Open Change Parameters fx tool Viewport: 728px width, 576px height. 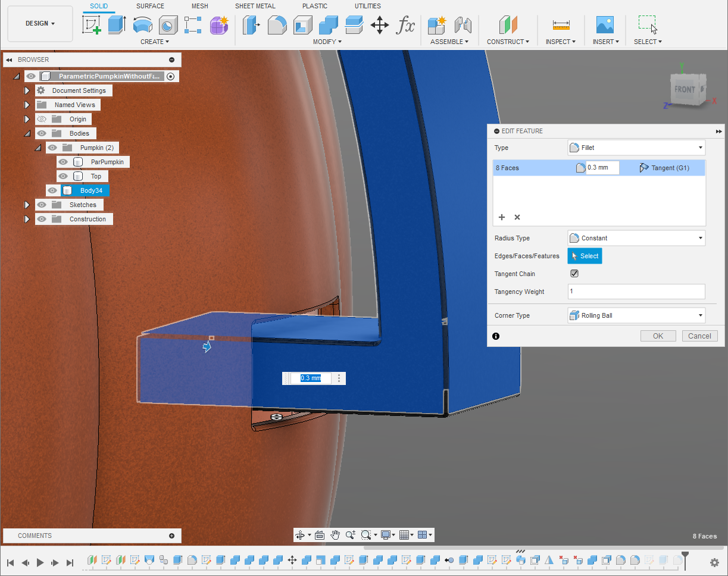point(405,25)
